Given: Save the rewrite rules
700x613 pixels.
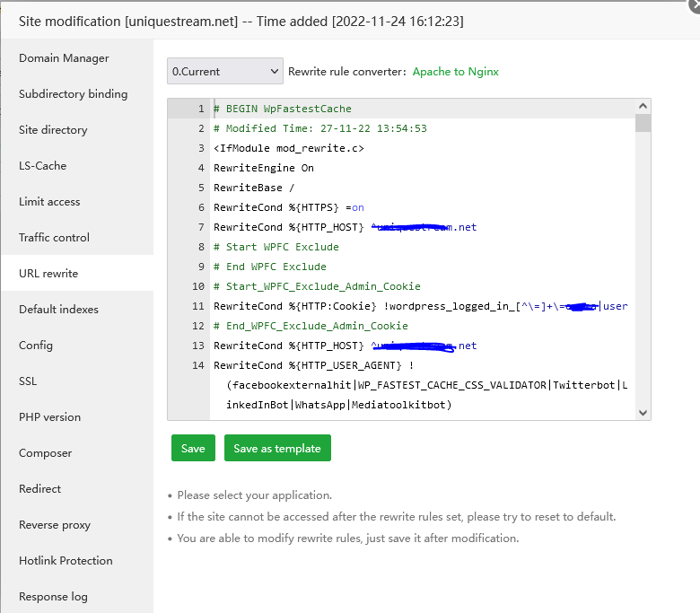Looking at the screenshot, I should pos(193,448).
